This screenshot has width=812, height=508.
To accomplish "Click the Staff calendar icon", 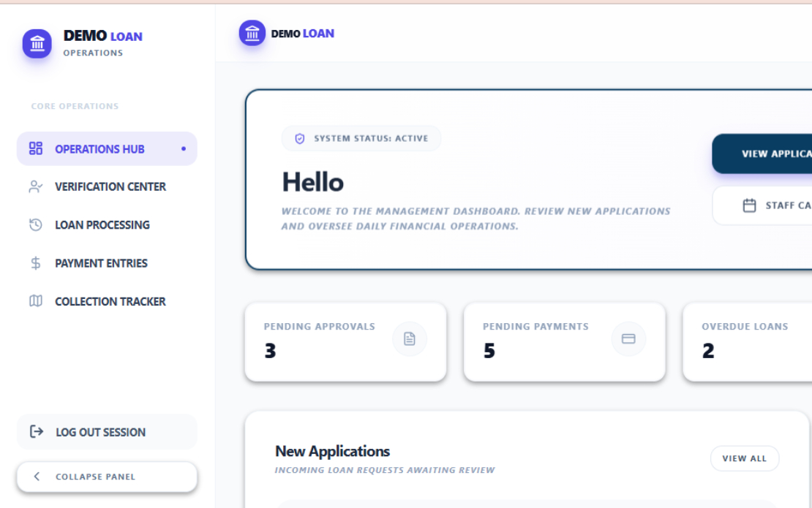I will point(749,205).
